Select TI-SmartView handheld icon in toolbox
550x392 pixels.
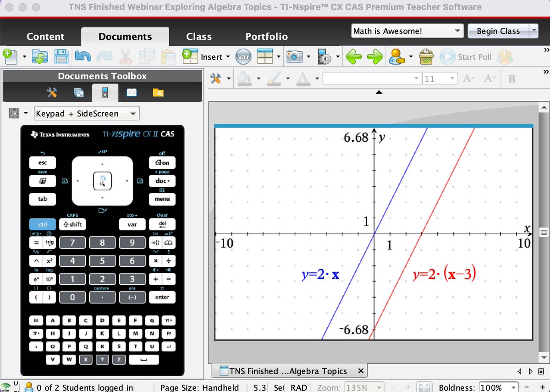(105, 93)
